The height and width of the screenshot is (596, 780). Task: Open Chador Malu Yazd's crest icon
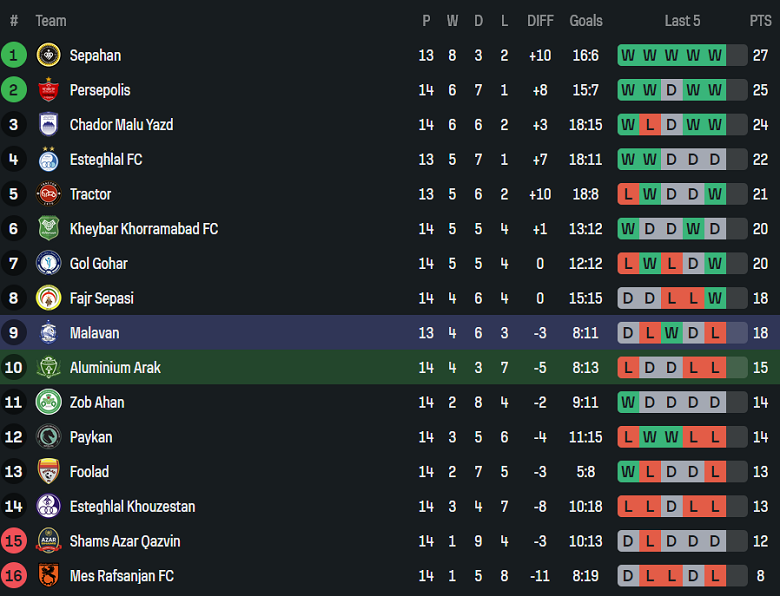click(x=48, y=125)
